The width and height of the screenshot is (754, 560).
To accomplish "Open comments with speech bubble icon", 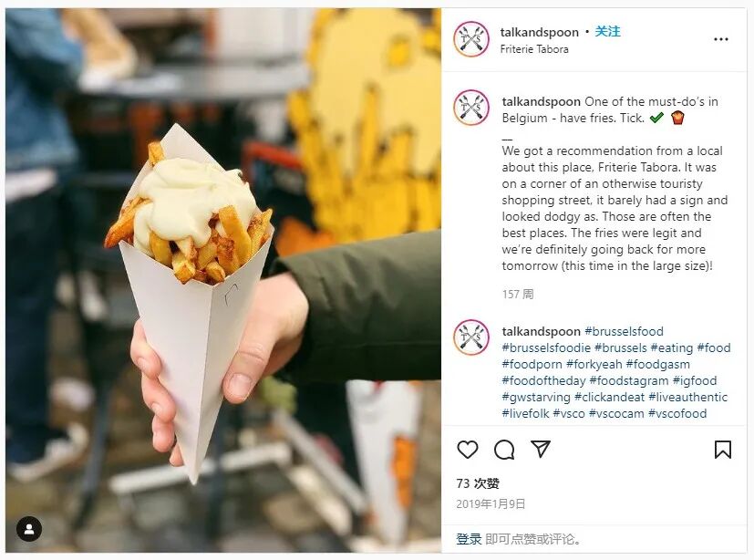I will [x=504, y=450].
